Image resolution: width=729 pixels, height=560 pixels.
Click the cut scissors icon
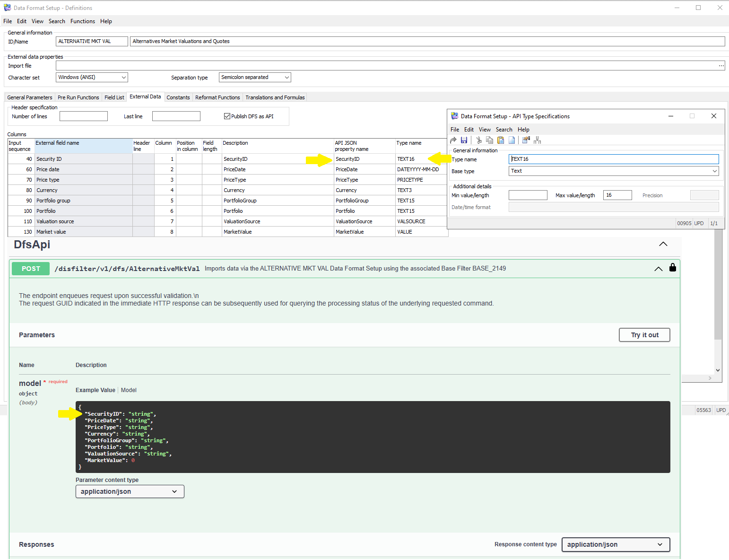[x=478, y=140]
